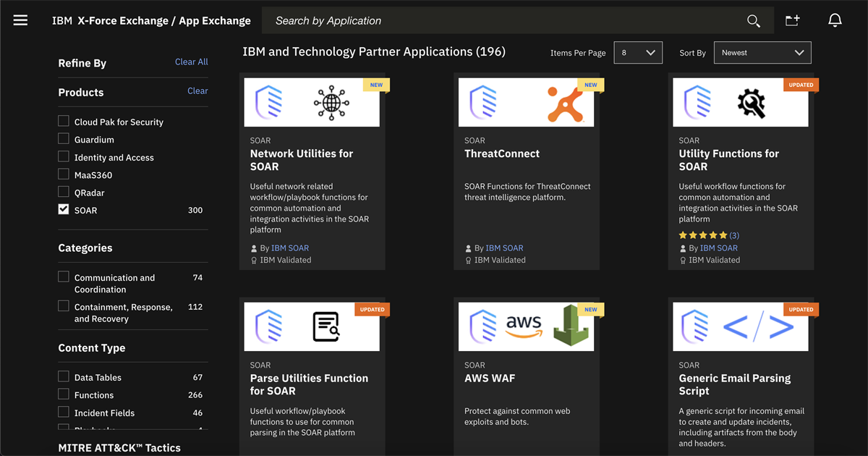Open the Sort By Newest dropdown
Screen dimensions: 868x456
point(762,52)
